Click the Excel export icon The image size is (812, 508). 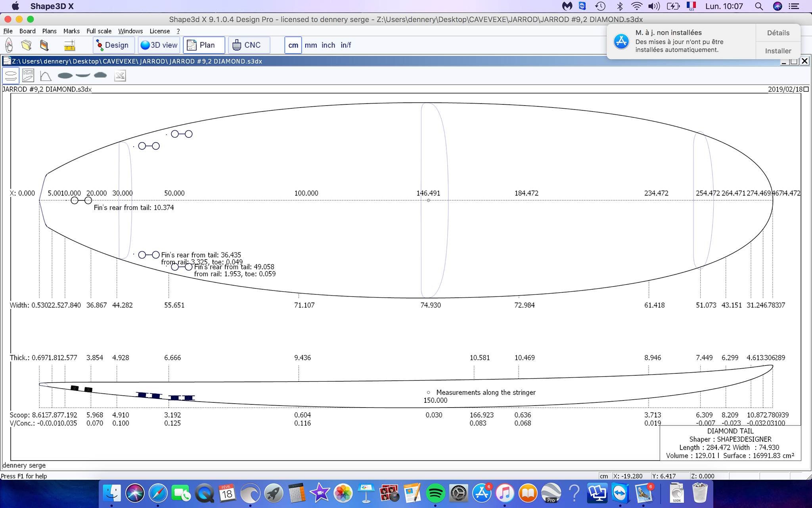pyautogui.click(x=120, y=75)
